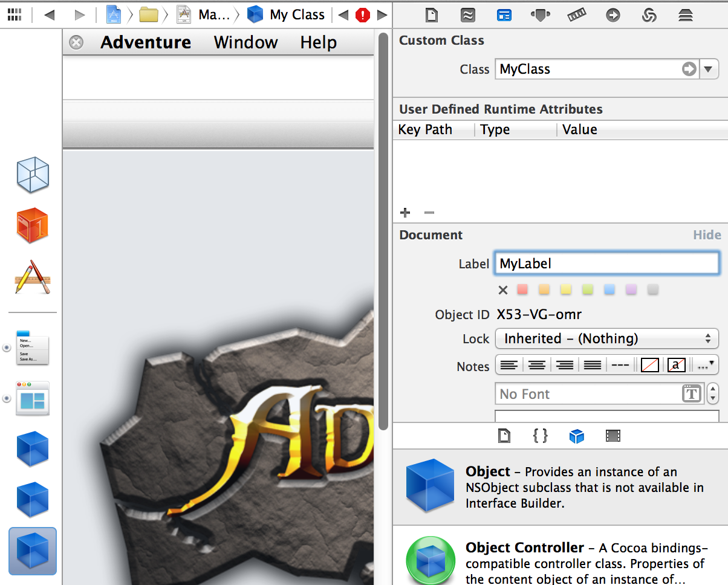Image resolution: width=728 pixels, height=585 pixels.
Task: Go back in editor history
Action: pos(50,15)
